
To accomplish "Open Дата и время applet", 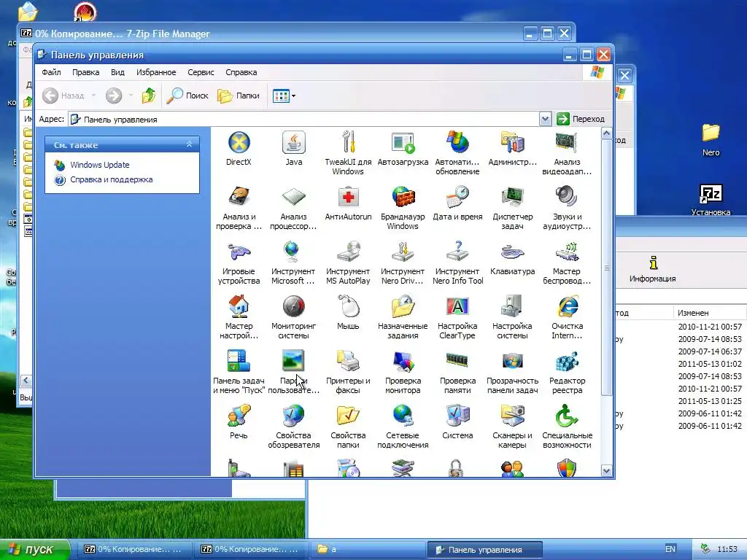I will coord(457,197).
